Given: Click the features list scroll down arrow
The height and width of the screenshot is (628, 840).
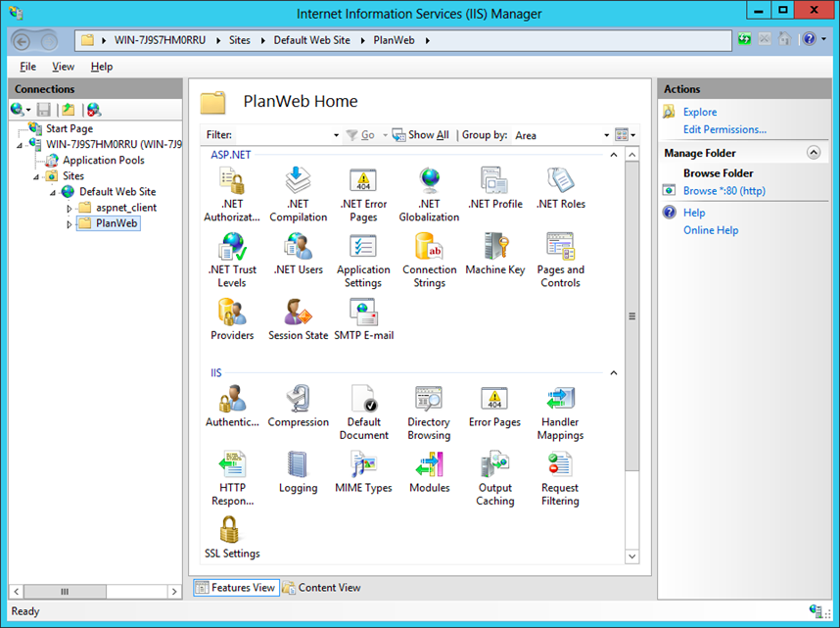Looking at the screenshot, I should coord(632,556).
